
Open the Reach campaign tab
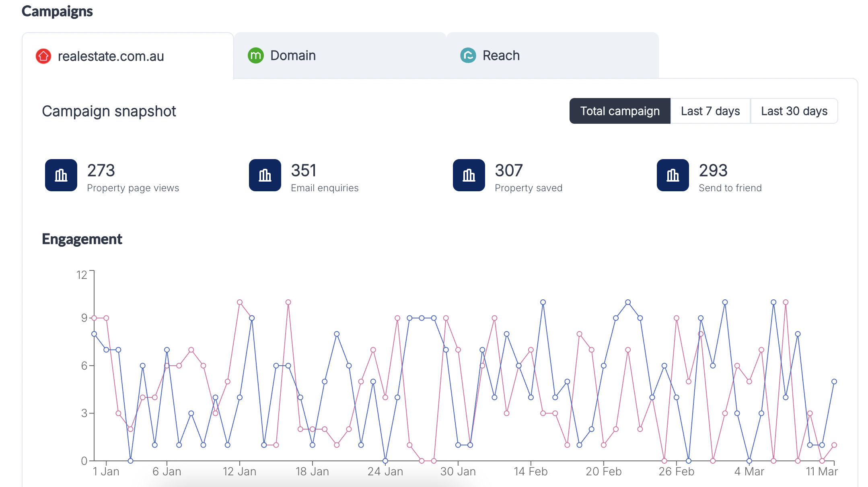553,55
